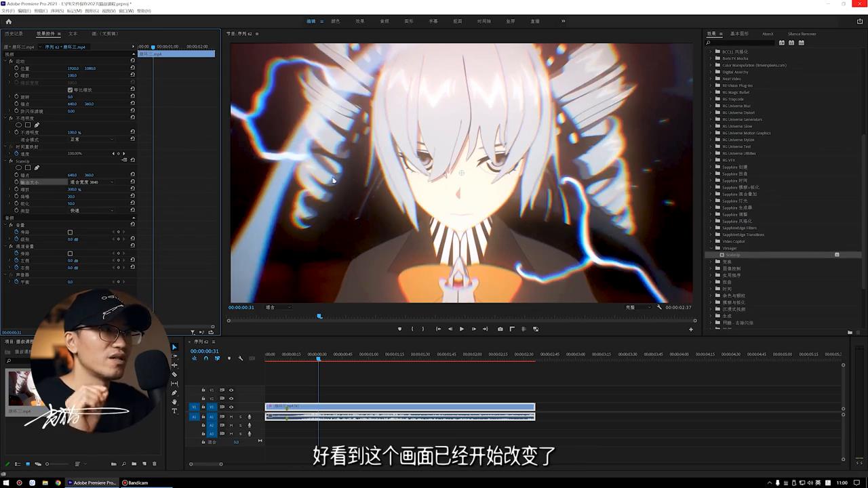This screenshot has width=868, height=488.
Task: Expand the workspaces overflow chevron
Action: (563, 21)
